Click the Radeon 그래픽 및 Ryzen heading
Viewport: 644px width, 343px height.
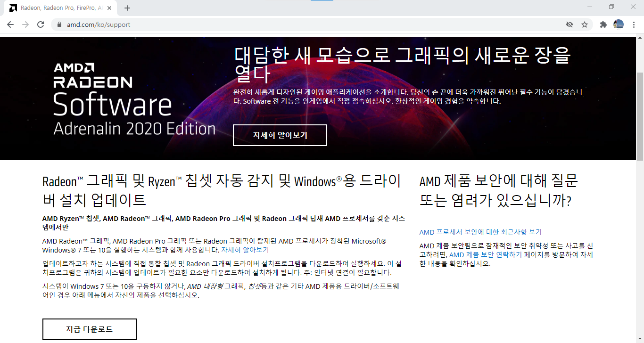(222, 190)
